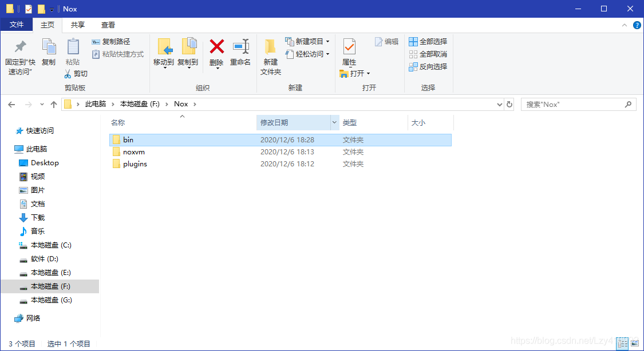
Task: Open the Move to (移动到) menu
Action: point(164,53)
